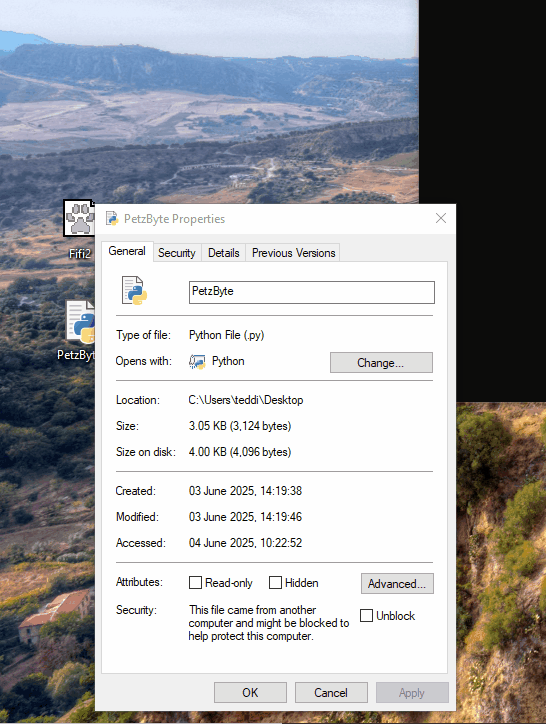The image size is (546, 724).
Task: Click accessed date 04 June 2025, 10:22:52
Action: click(x=245, y=543)
